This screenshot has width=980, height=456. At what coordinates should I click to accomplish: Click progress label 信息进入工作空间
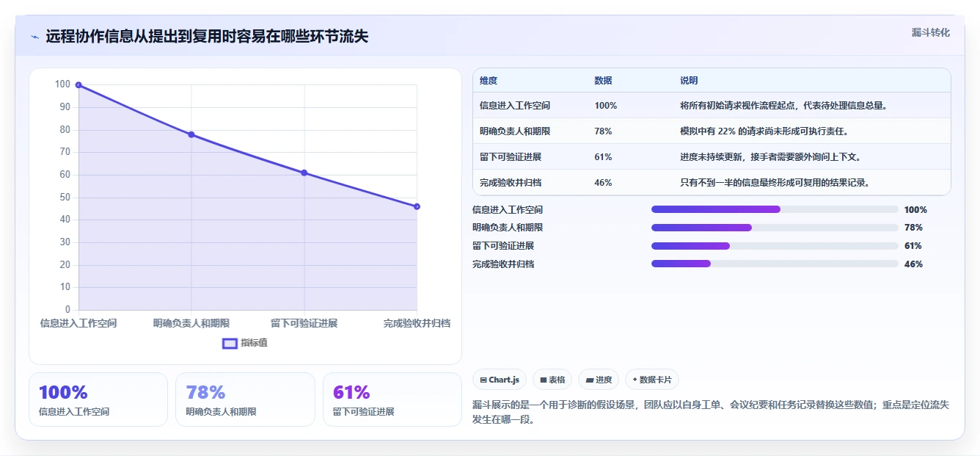(508, 209)
